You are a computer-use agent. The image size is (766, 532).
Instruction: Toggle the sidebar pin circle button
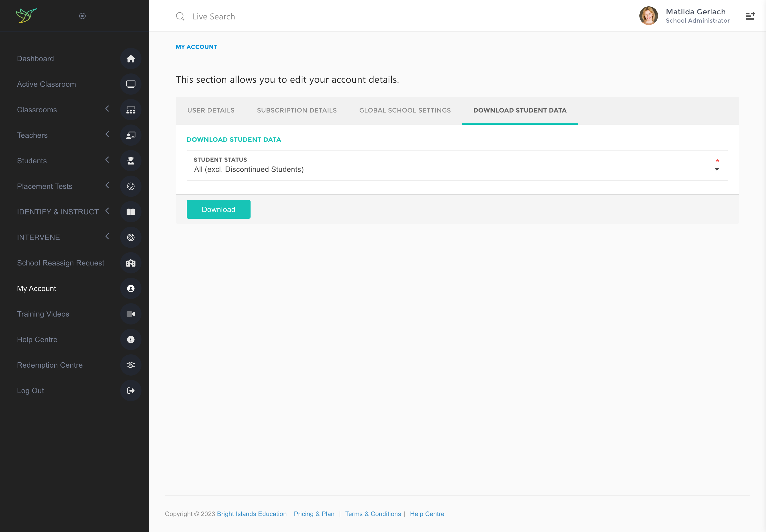coord(82,16)
